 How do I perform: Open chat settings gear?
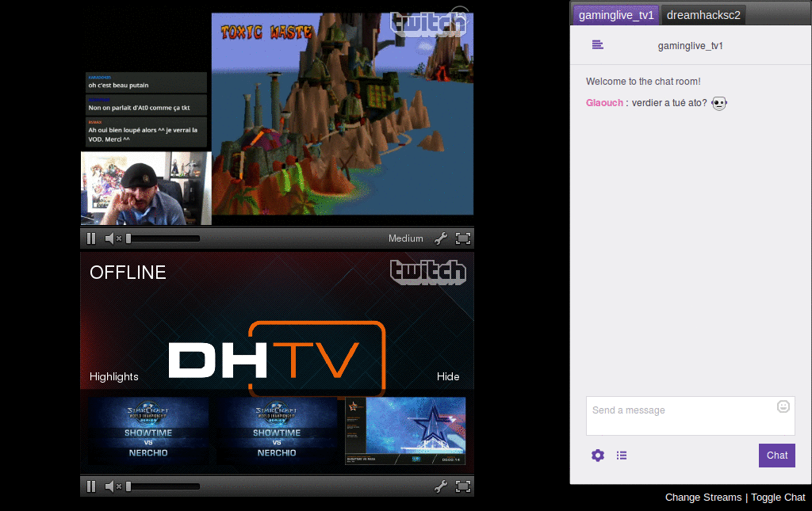[x=598, y=455]
